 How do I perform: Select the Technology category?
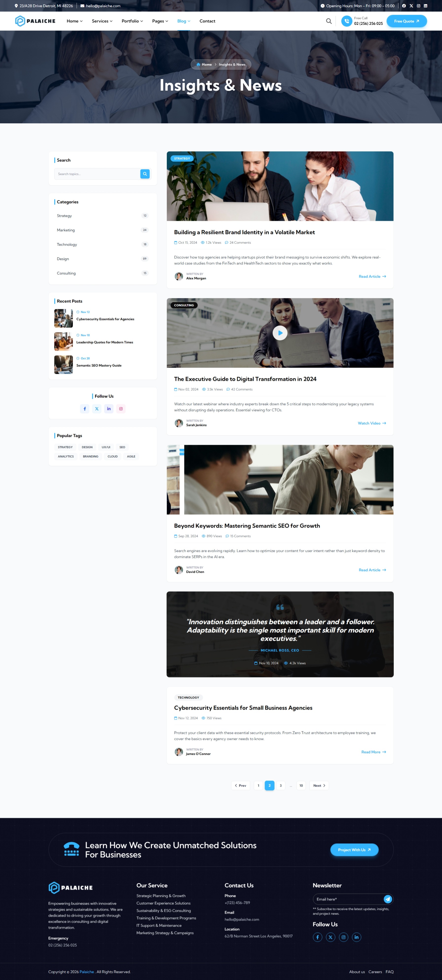[102, 244]
